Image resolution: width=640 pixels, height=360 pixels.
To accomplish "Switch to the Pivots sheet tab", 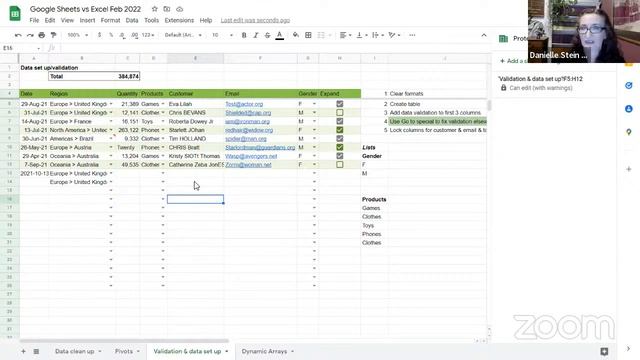I will coord(127,351).
